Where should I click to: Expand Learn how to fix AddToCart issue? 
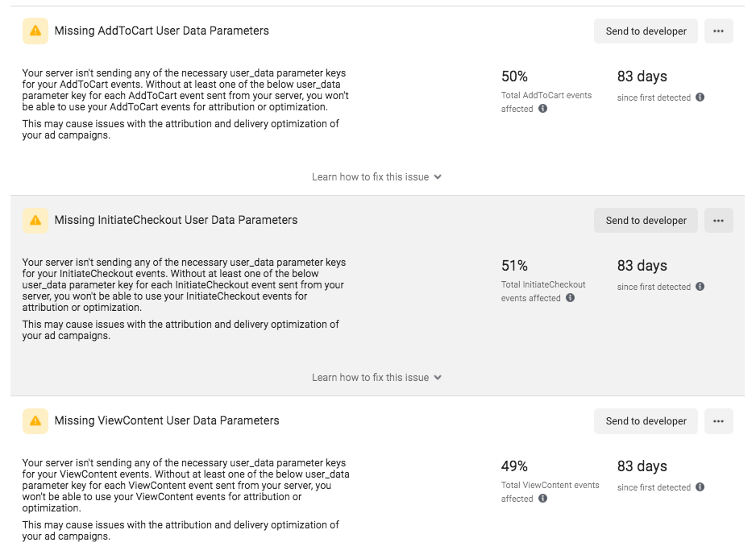click(376, 177)
